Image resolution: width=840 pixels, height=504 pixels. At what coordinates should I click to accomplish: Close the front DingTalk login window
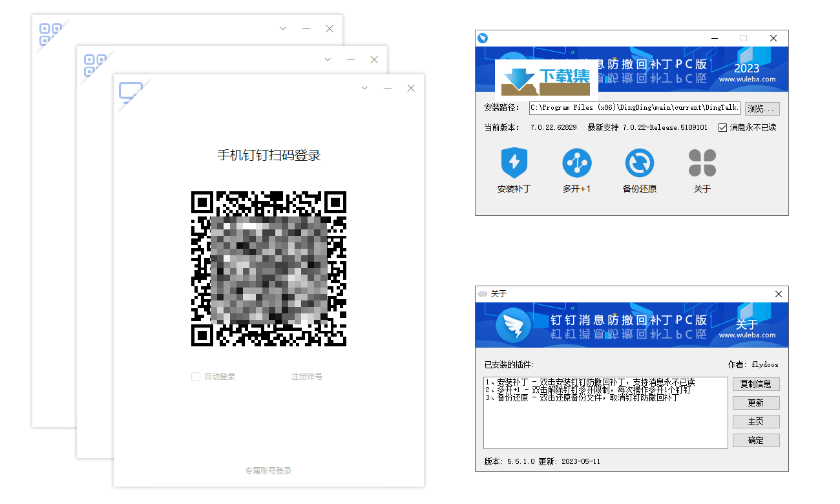click(x=411, y=88)
